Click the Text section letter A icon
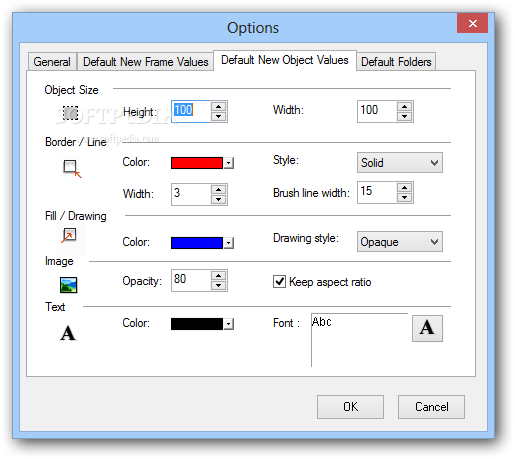The width and height of the screenshot is (515, 459). point(68,333)
